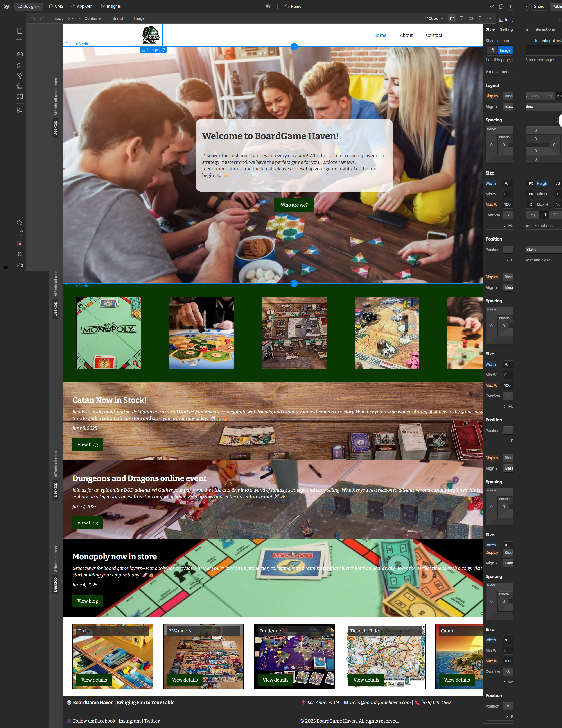Click the red square icon in left sidebar
This screenshot has width=562, height=728.
(x=20, y=244)
